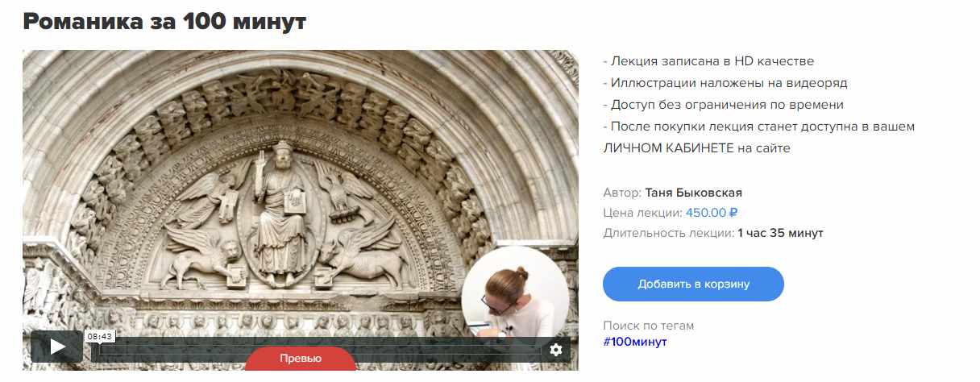The width and height of the screenshot is (980, 382).
Task: Click the author name Таня Быковская
Action: tap(694, 193)
